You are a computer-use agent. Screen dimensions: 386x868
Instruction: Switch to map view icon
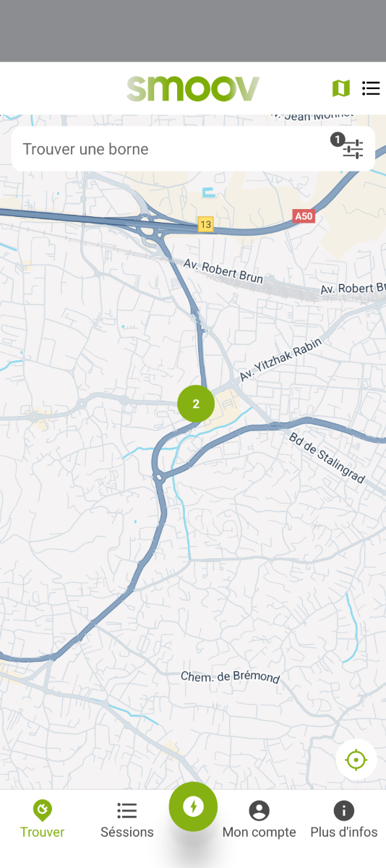tap(341, 88)
